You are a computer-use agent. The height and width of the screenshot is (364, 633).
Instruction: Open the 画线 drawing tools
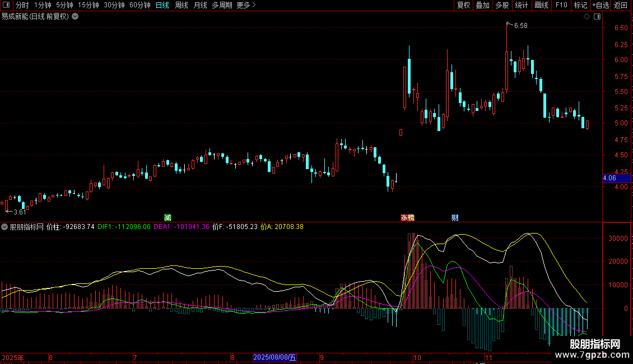click(x=541, y=5)
